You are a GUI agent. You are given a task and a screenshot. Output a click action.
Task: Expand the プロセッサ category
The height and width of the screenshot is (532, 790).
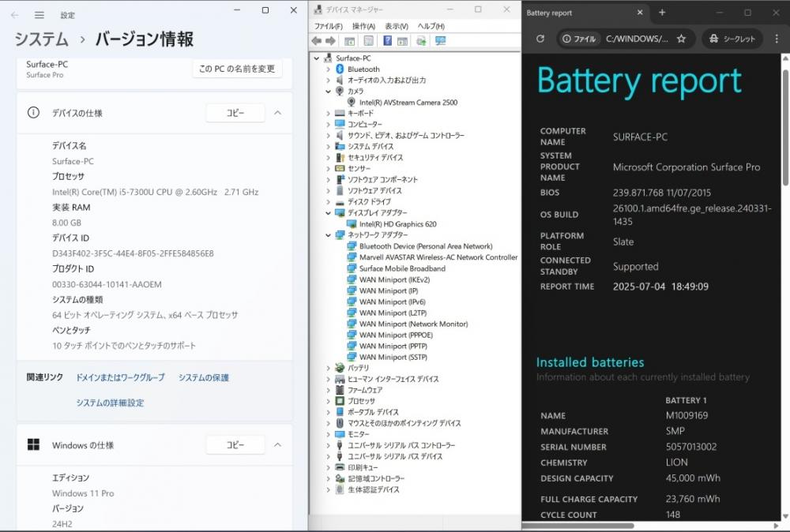pos(328,401)
